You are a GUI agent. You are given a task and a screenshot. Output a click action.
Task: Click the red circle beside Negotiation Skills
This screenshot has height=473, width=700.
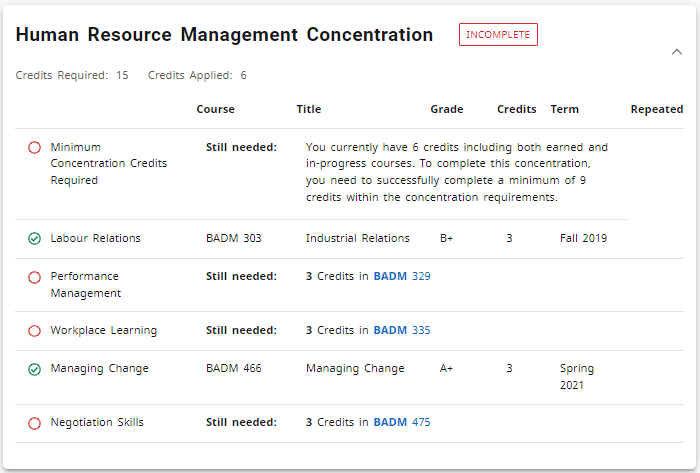pyautogui.click(x=34, y=423)
